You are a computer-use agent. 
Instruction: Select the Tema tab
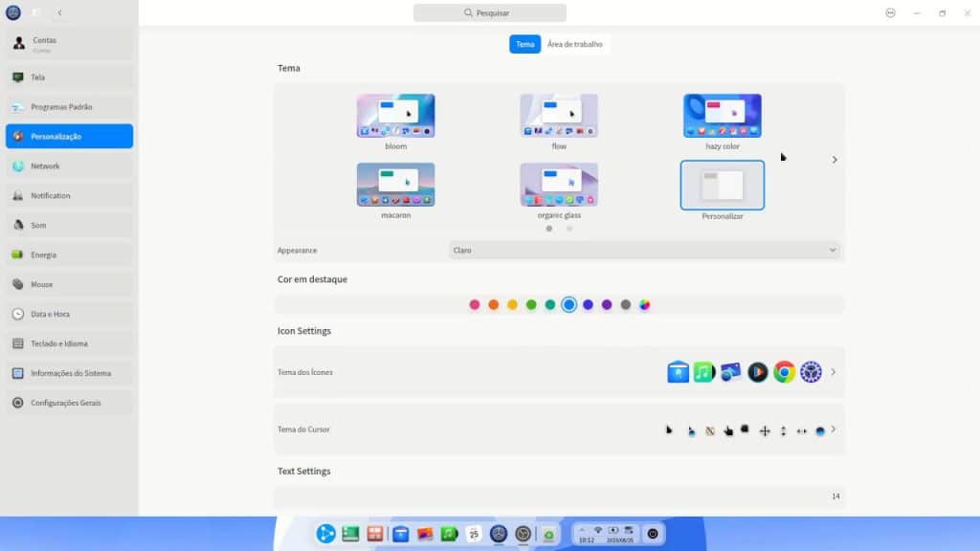point(524,44)
